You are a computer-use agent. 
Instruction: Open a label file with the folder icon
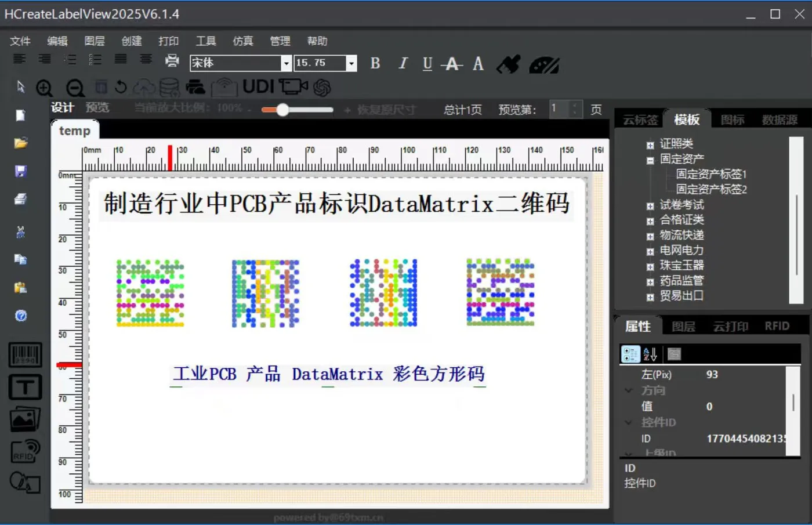coord(21,143)
